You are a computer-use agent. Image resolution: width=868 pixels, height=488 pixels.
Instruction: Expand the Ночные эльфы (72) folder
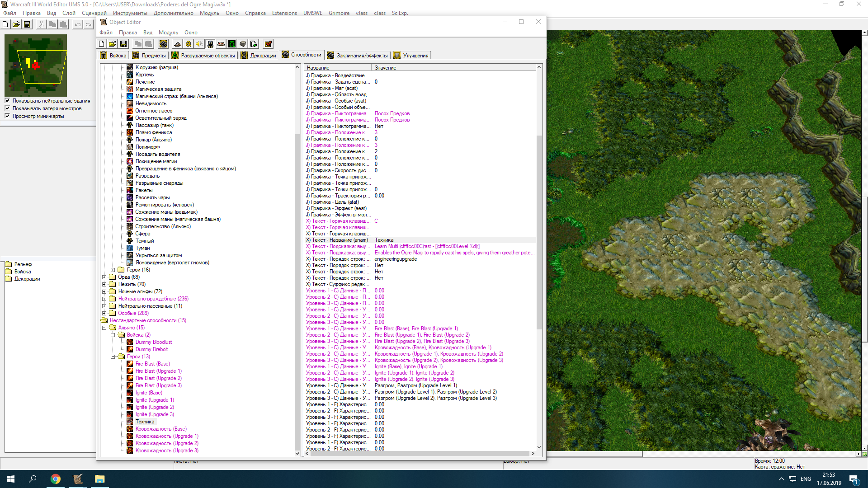pos(104,291)
